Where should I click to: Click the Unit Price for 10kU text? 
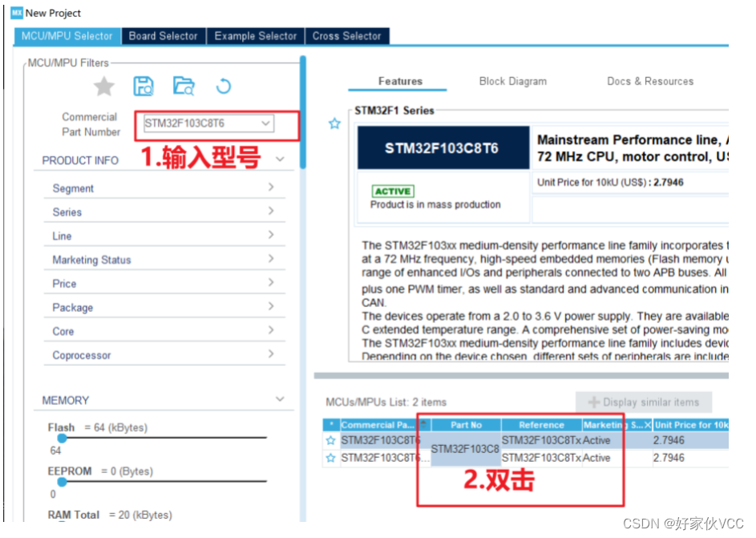click(610, 183)
